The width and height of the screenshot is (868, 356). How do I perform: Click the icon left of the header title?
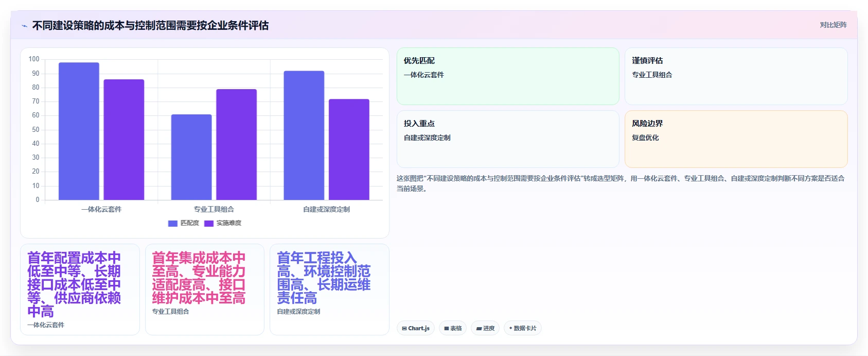[x=24, y=26]
